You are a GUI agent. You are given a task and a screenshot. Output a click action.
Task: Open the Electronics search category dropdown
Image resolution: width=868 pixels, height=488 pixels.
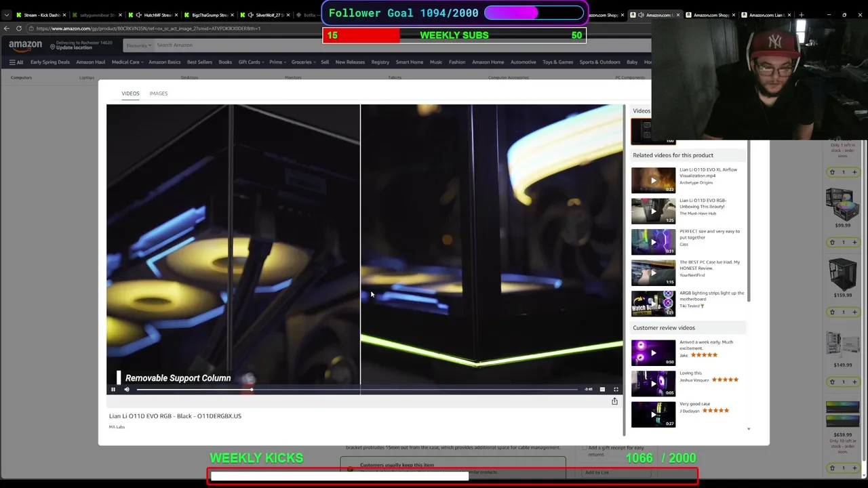point(138,45)
